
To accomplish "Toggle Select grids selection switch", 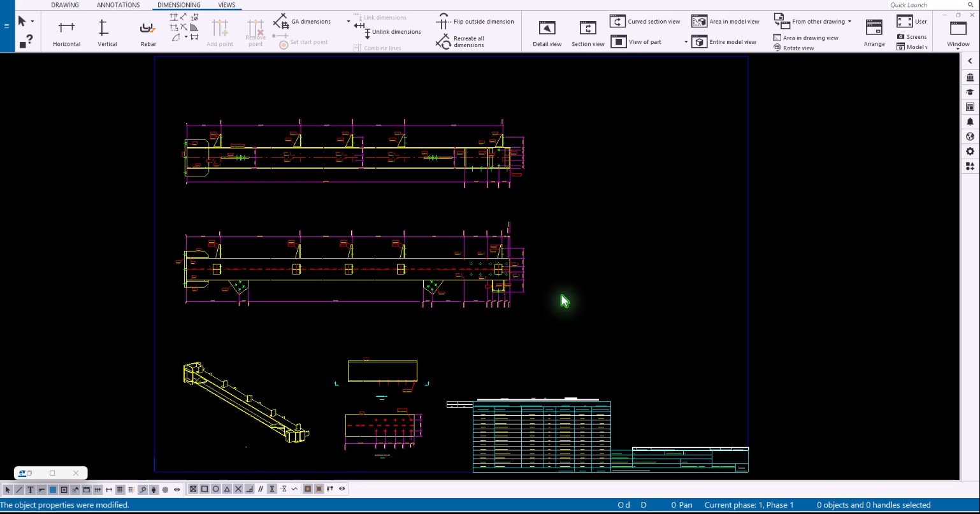I will pyautogui.click(x=120, y=489).
